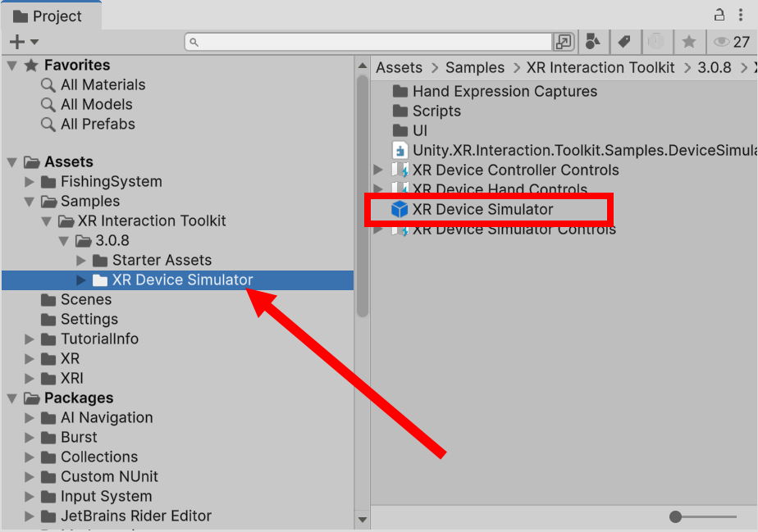Screen dimensions: 758x532
Task: Expand the XR folder in Assets
Action: 30,359
